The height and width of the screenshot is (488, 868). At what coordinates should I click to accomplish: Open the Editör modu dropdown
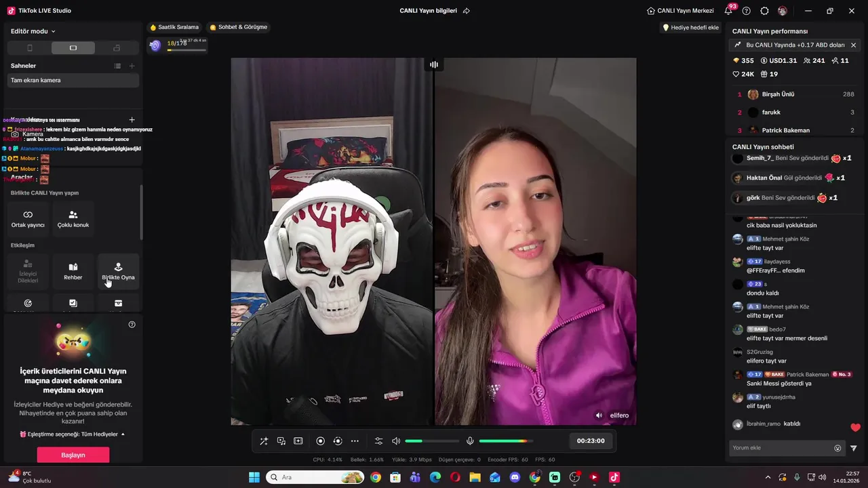pyautogui.click(x=33, y=31)
